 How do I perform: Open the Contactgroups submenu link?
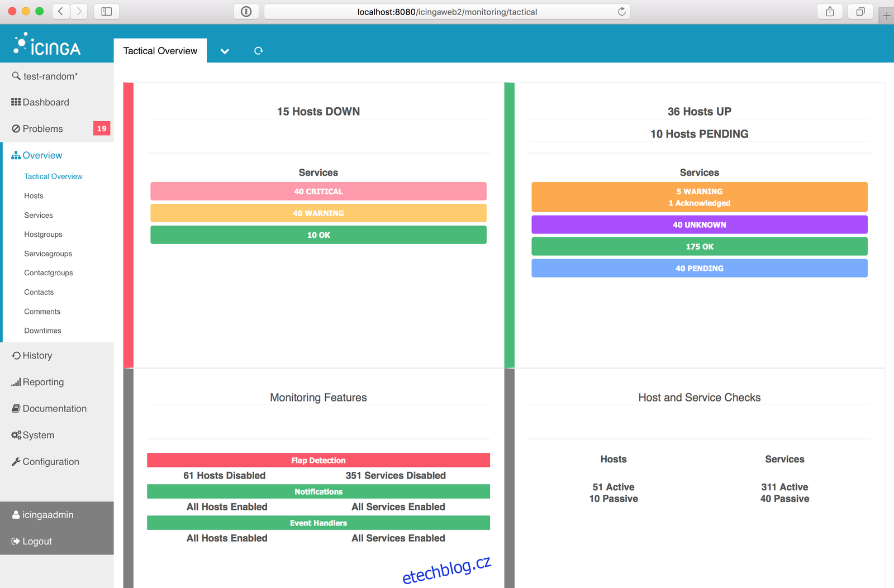pos(49,273)
